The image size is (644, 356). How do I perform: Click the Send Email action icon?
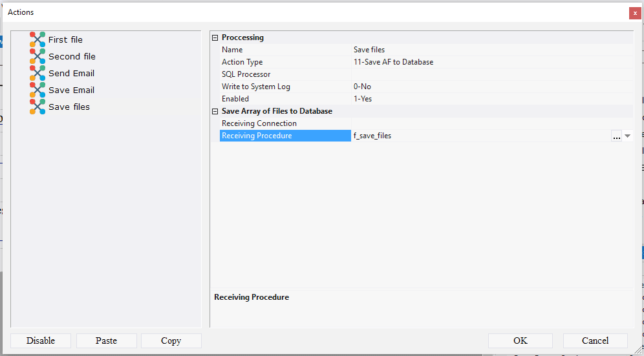click(38, 73)
